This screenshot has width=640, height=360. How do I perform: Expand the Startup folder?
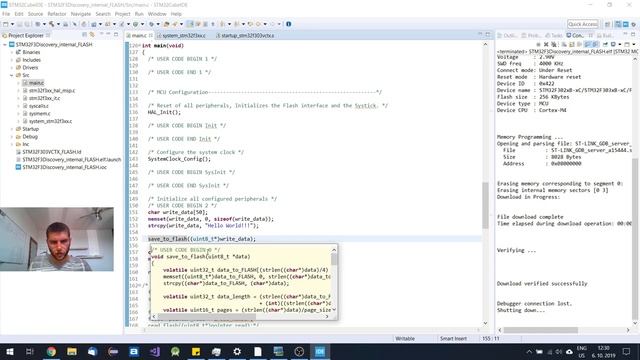coord(12,129)
